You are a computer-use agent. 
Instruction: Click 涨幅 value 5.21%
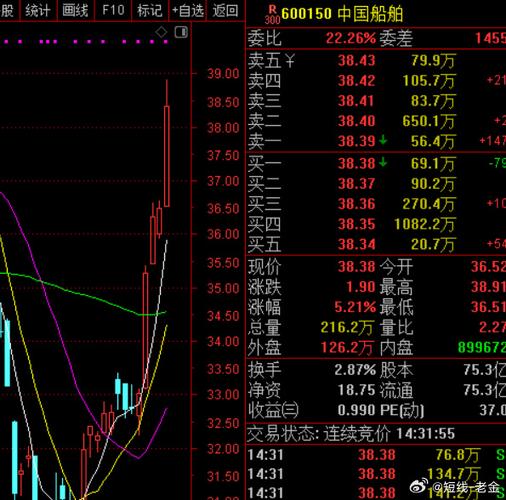pyautogui.click(x=355, y=307)
